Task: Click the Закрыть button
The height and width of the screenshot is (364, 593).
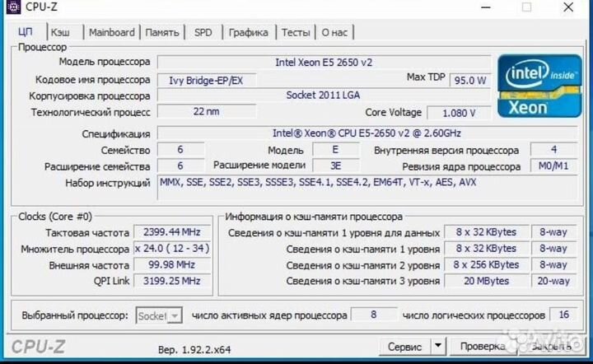Action: (x=551, y=346)
